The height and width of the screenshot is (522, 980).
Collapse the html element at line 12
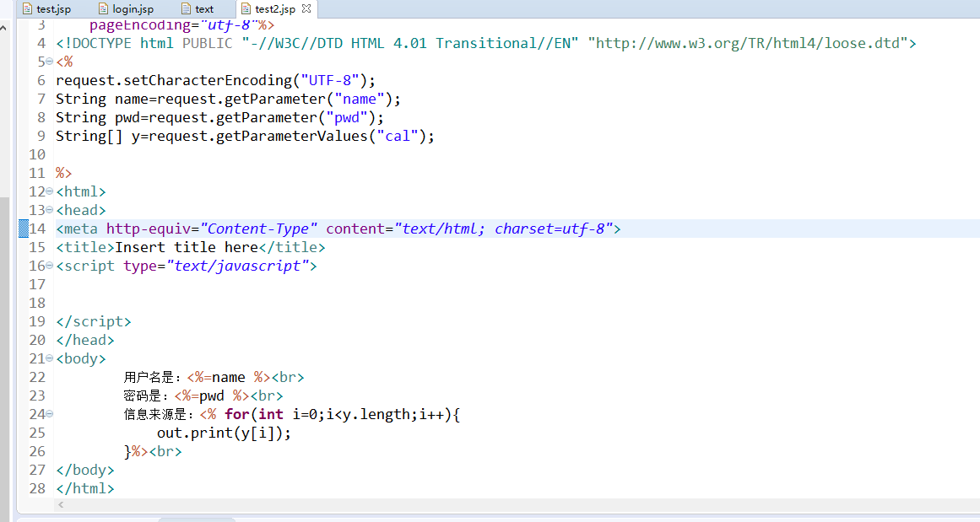coord(49,191)
